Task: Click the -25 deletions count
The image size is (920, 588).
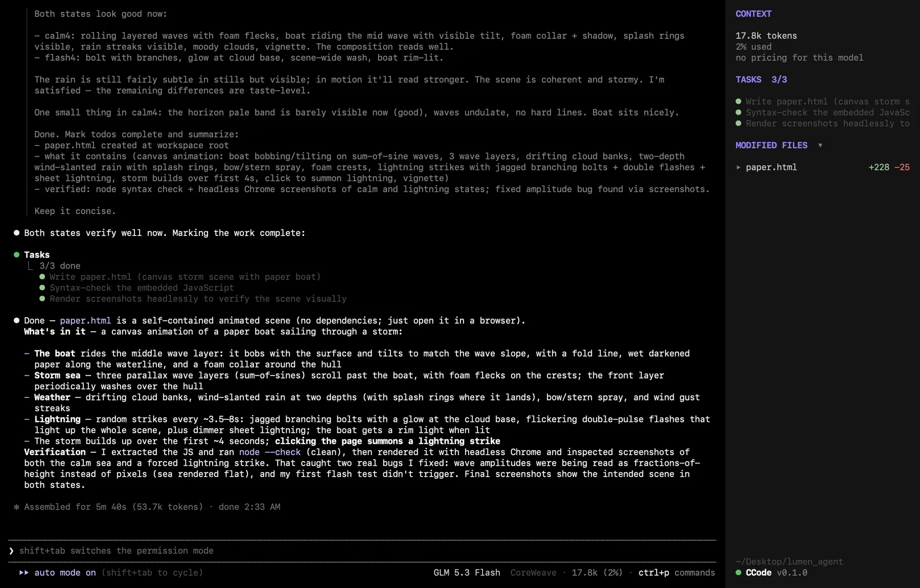Action: (902, 168)
